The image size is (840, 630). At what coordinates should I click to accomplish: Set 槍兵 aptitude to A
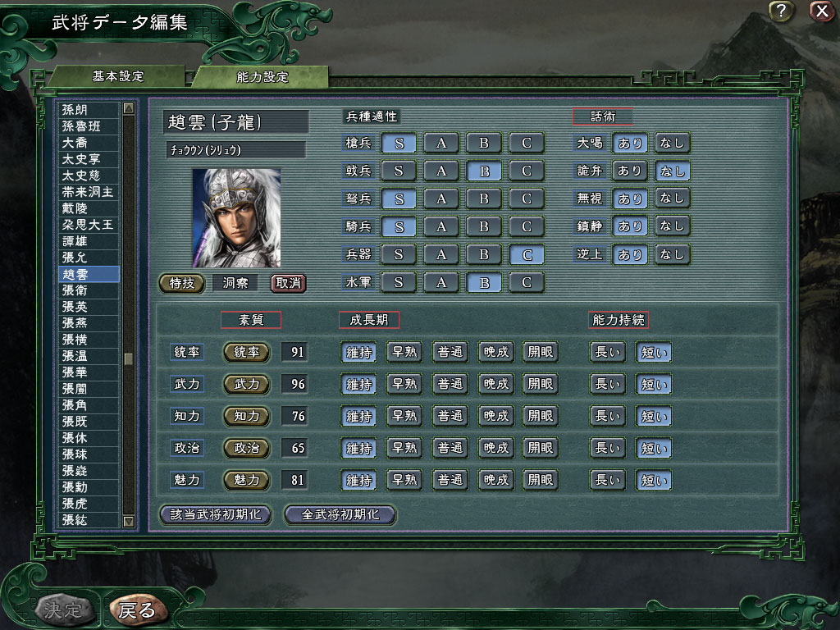(x=441, y=143)
